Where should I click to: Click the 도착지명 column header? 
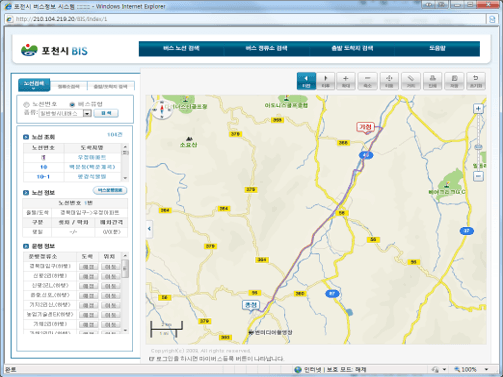tap(92, 147)
